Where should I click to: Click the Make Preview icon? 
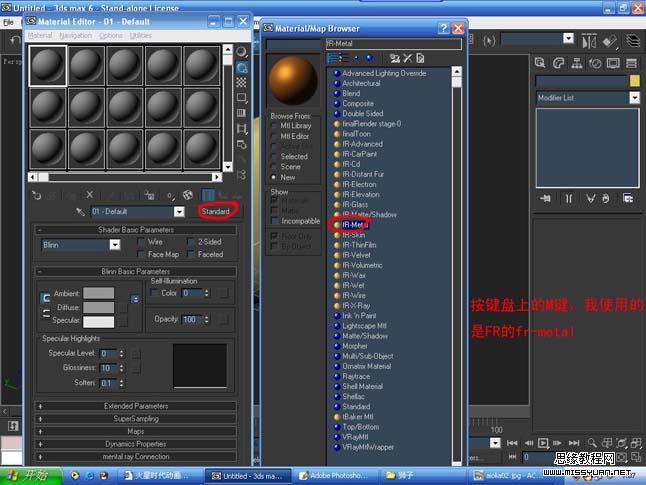(x=242, y=129)
